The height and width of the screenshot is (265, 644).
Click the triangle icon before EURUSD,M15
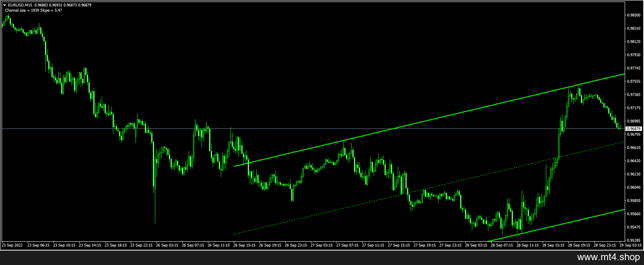(5, 5)
